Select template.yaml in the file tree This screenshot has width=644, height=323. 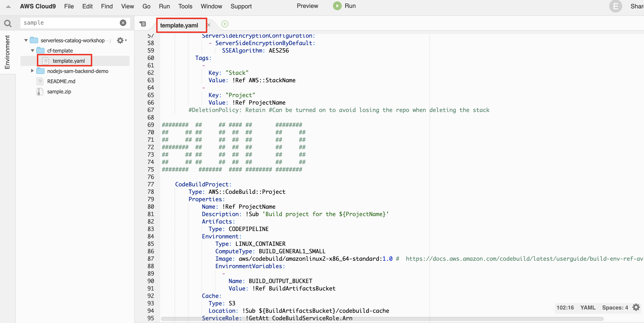[x=68, y=61]
